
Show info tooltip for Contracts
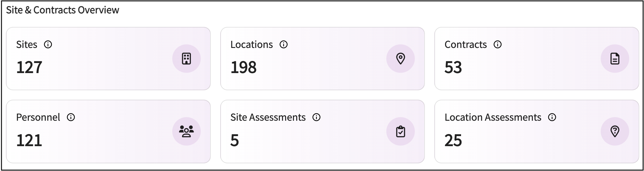[497, 45]
